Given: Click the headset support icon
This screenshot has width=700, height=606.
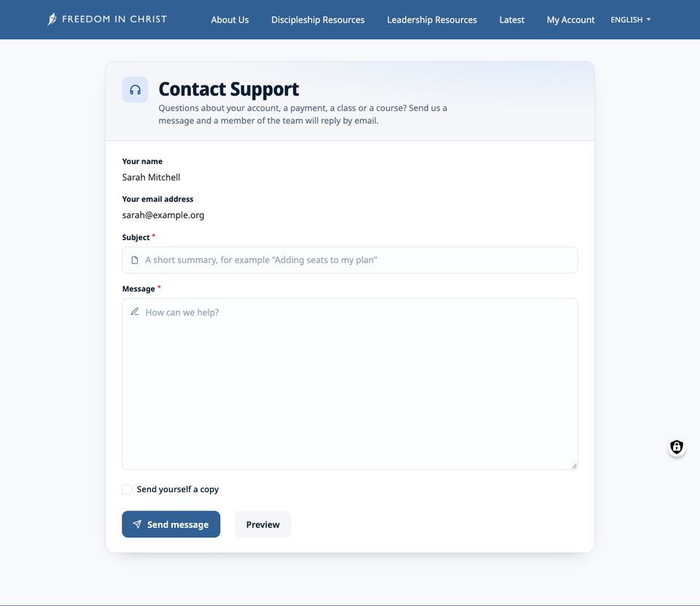Looking at the screenshot, I should pyautogui.click(x=136, y=90).
